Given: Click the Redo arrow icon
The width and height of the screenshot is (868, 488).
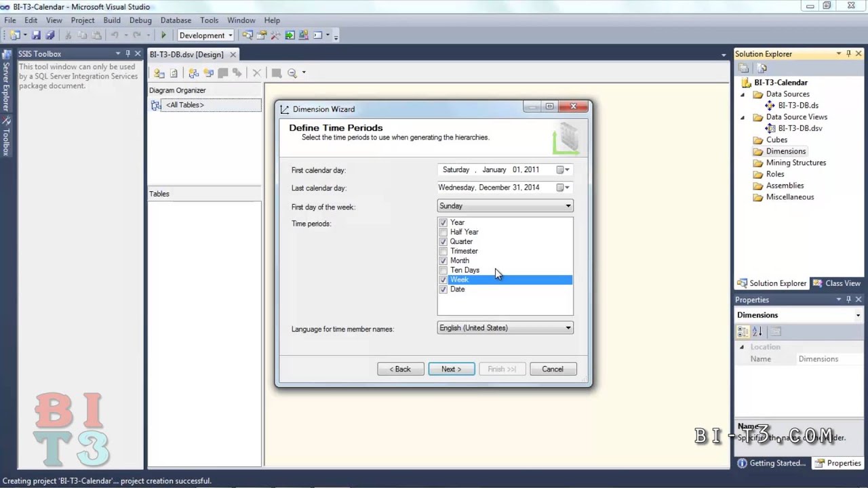Looking at the screenshot, I should pos(137,35).
